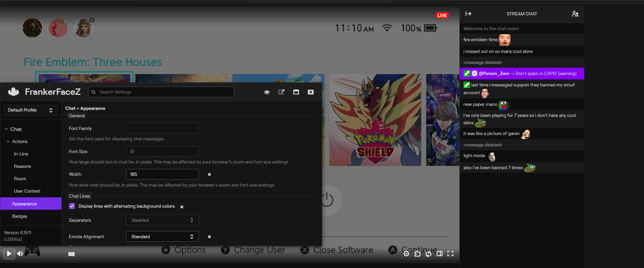Image resolution: width=644 pixels, height=268 pixels.
Task: Open the Default Profile dropdown
Action: 31,110
